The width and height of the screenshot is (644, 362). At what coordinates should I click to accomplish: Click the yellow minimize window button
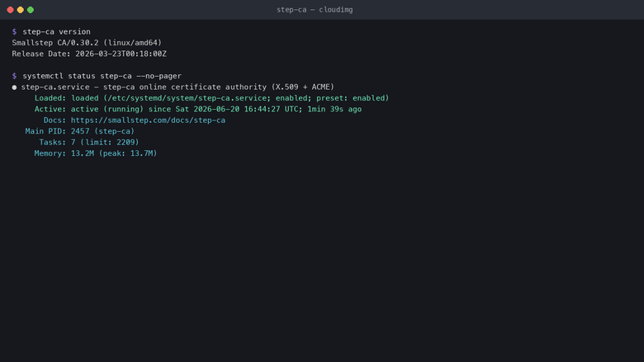(20, 10)
